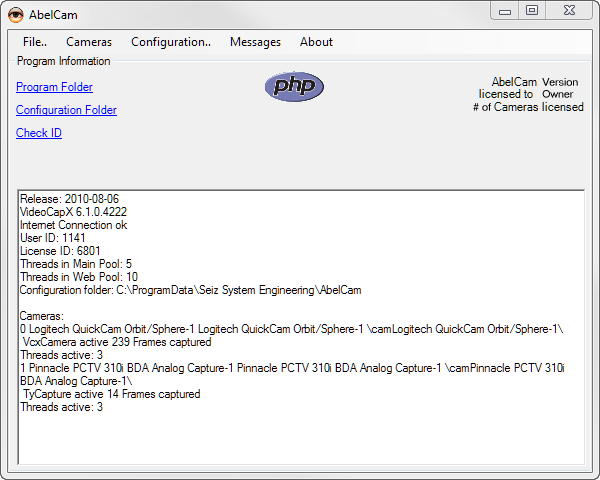Maximize the AbelCam window

click(532, 11)
